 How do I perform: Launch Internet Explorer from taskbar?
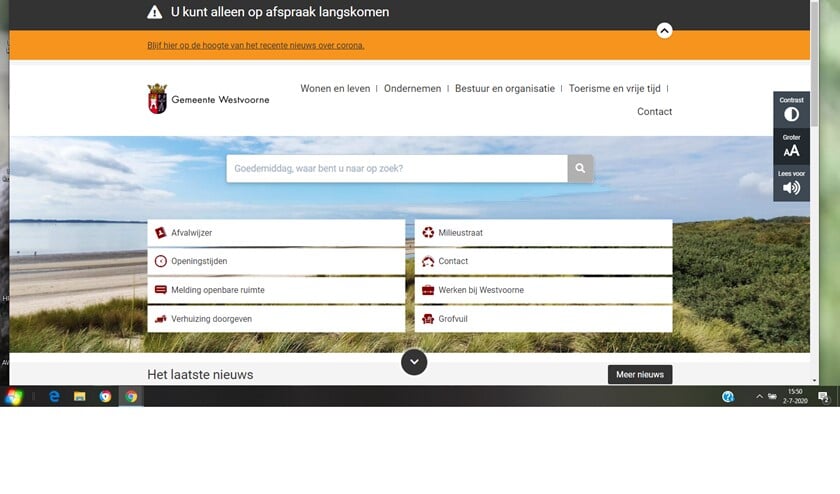click(54, 396)
